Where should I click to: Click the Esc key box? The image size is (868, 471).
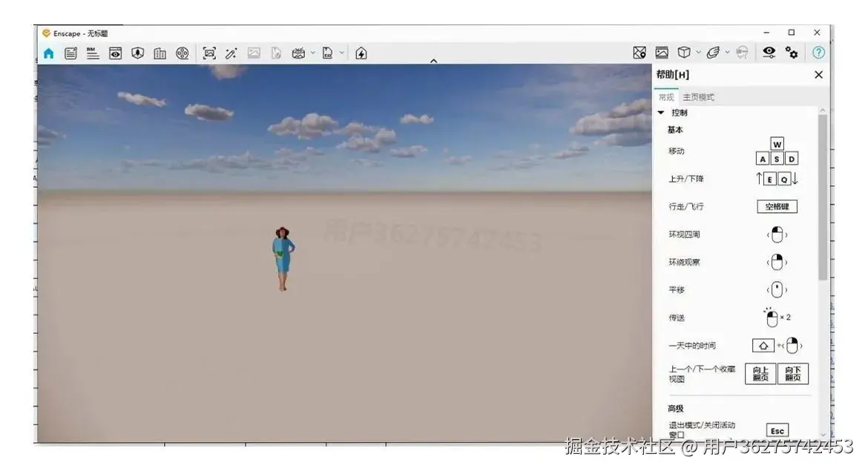(x=777, y=431)
